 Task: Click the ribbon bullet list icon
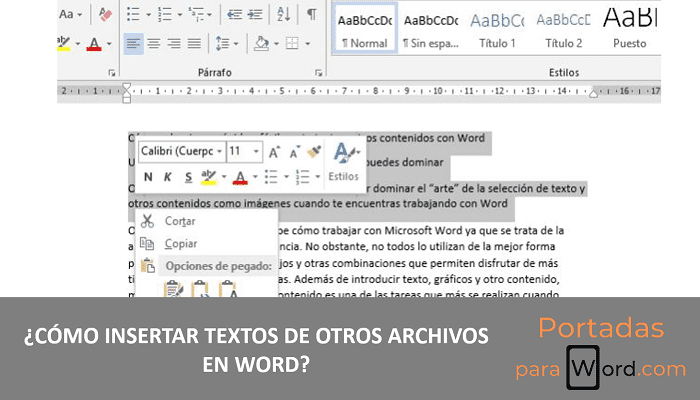pos(133,14)
